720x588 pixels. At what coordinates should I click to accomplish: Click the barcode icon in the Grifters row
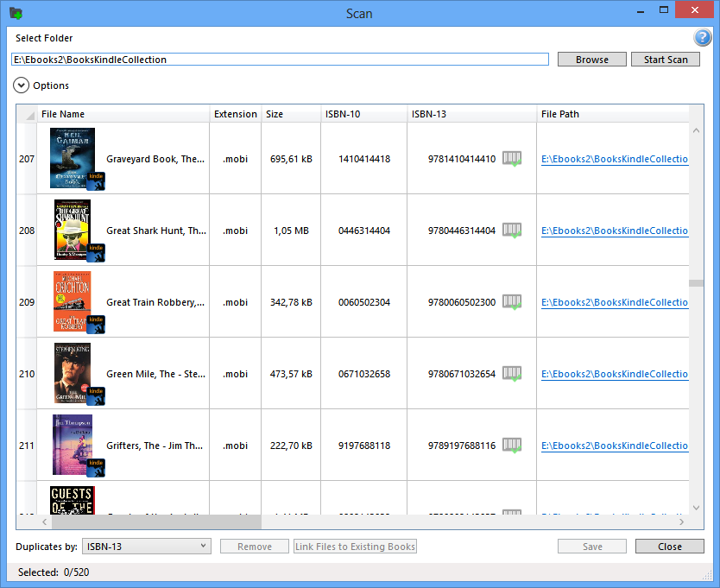pyautogui.click(x=513, y=445)
